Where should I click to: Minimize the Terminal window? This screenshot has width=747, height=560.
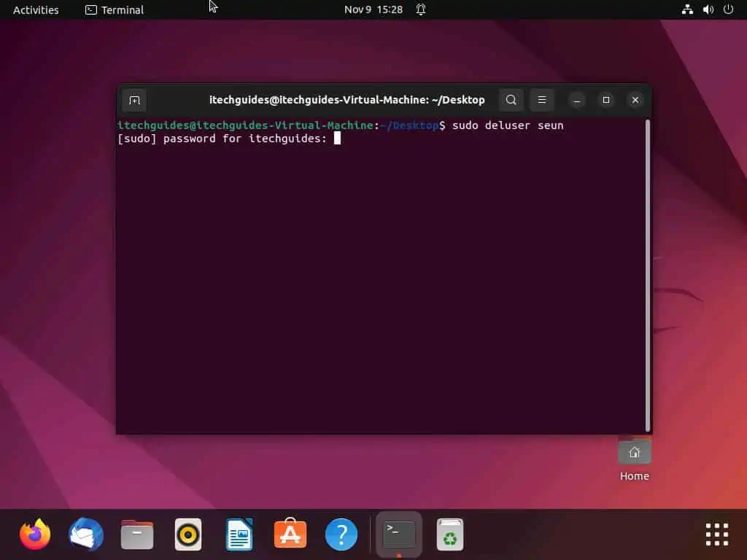click(577, 100)
